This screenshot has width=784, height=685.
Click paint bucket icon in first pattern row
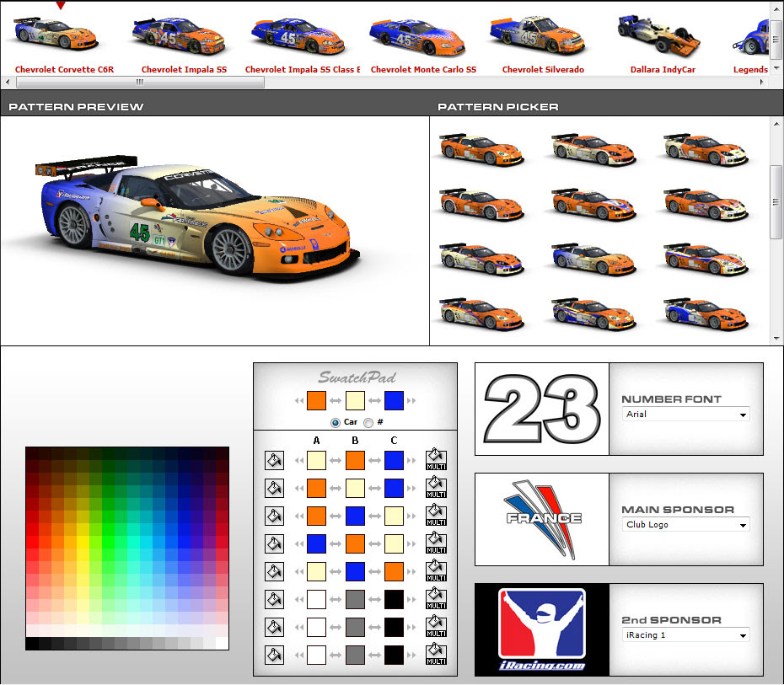pos(274,461)
